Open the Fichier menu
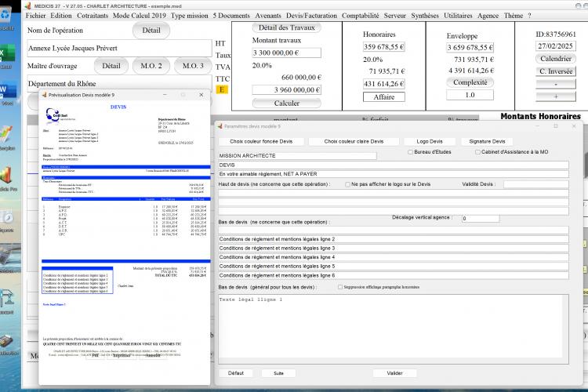Viewport: 588px width, 392px height. (x=35, y=16)
